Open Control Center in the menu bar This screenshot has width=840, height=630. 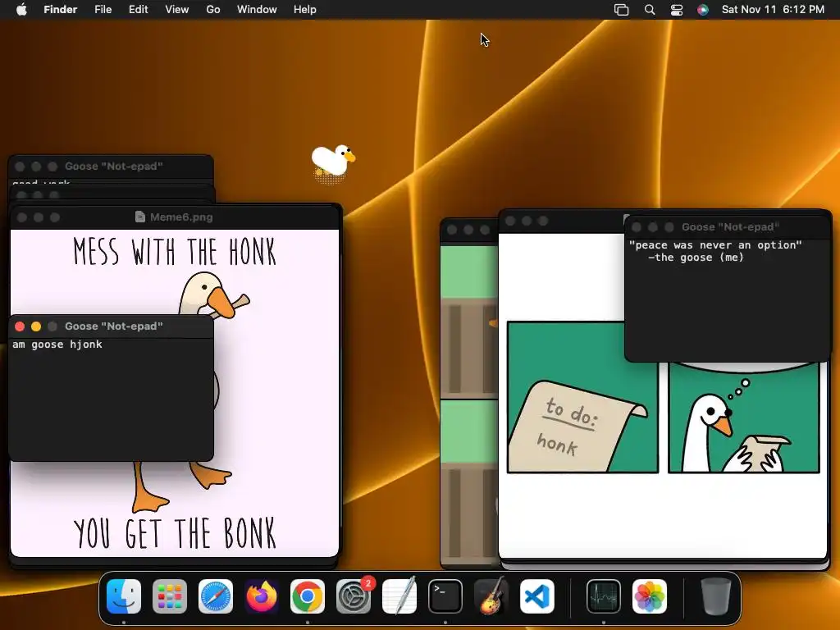(x=677, y=10)
